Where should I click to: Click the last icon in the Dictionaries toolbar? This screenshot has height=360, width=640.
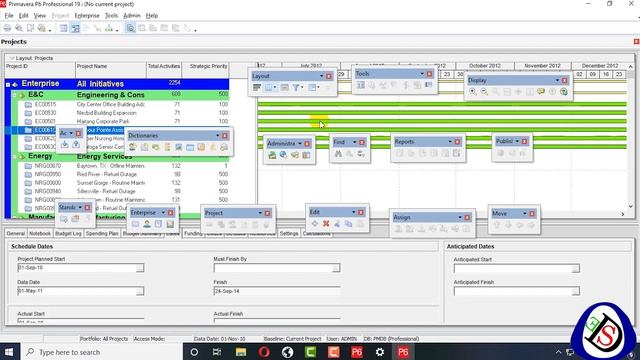pos(224,147)
